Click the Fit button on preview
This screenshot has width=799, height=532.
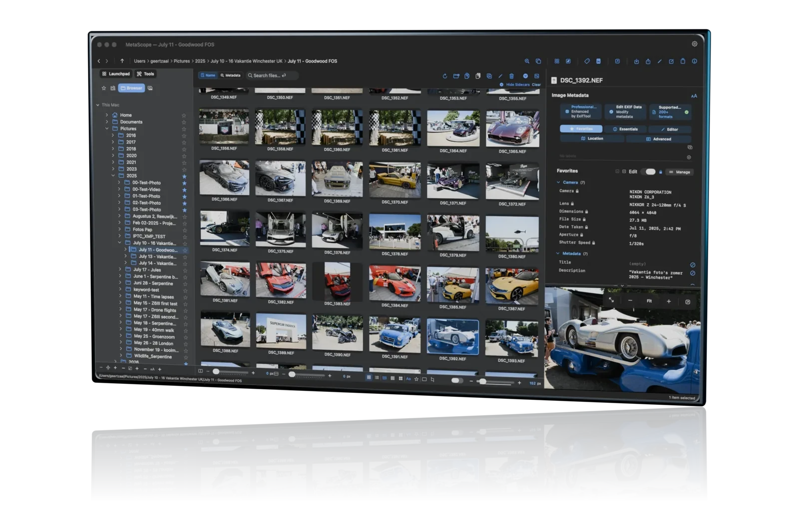click(649, 301)
